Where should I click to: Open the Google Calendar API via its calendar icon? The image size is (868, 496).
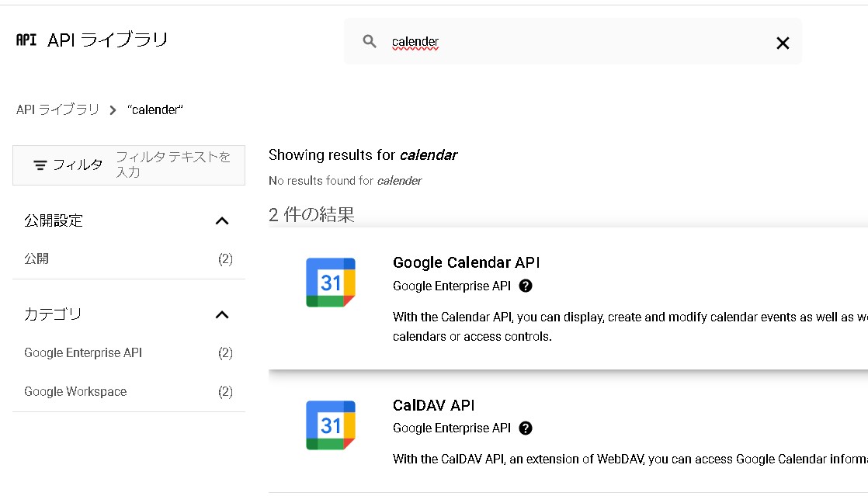tap(330, 282)
